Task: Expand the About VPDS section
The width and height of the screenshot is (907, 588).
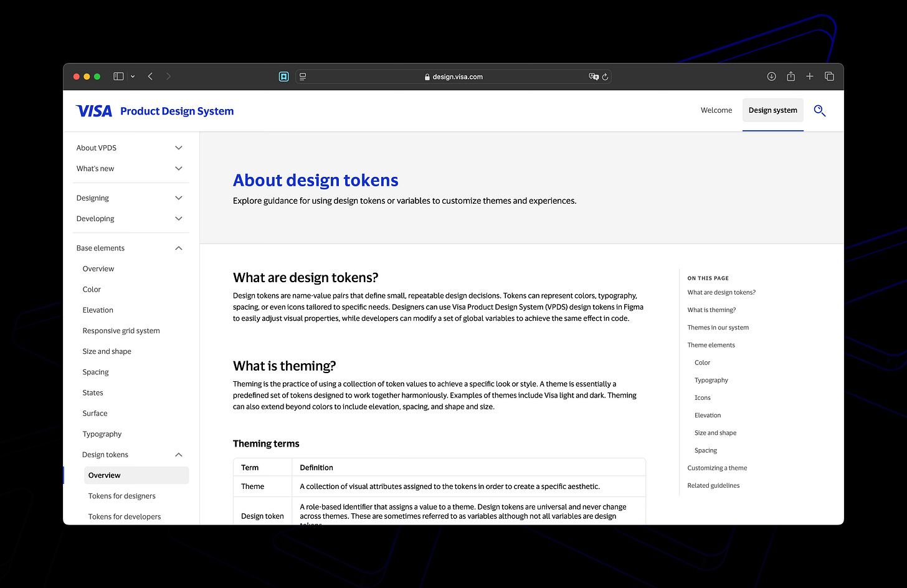Action: [x=130, y=148]
